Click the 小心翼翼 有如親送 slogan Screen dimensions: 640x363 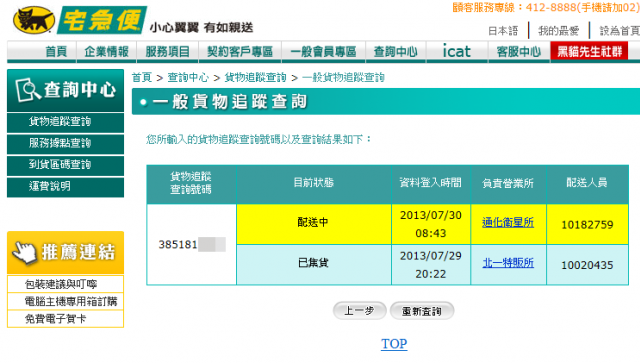[201, 28]
